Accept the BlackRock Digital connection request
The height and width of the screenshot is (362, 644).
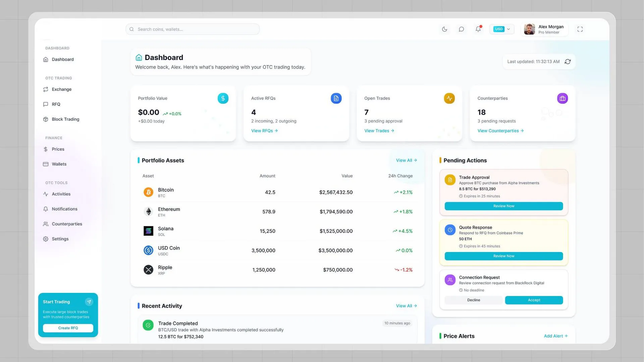[x=534, y=300]
